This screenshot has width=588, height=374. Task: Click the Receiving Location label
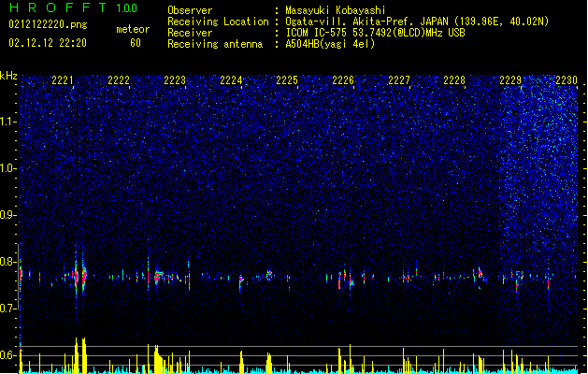(218, 22)
